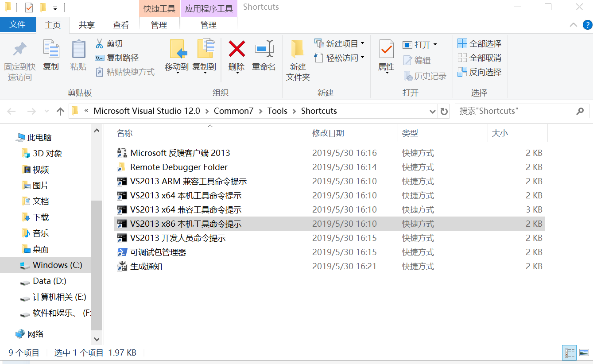Screen dimensions: 593x364
Task: Open the 文件 menu
Action: point(18,25)
